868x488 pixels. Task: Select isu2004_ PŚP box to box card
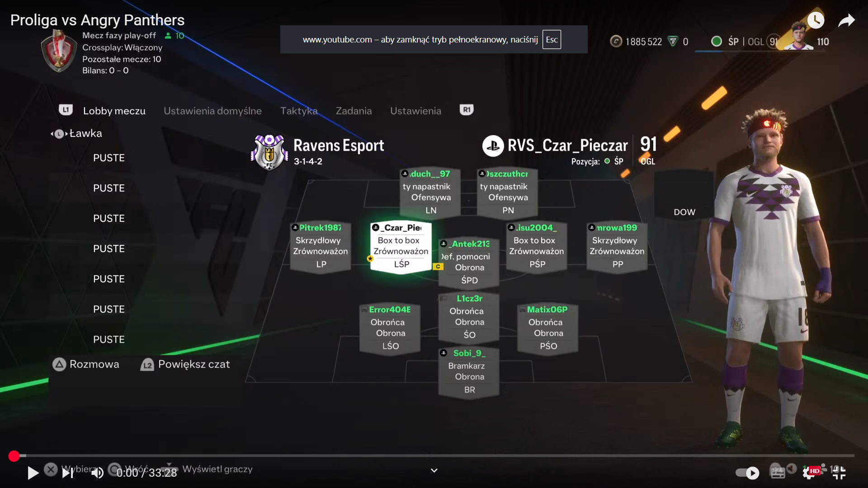coord(537,247)
